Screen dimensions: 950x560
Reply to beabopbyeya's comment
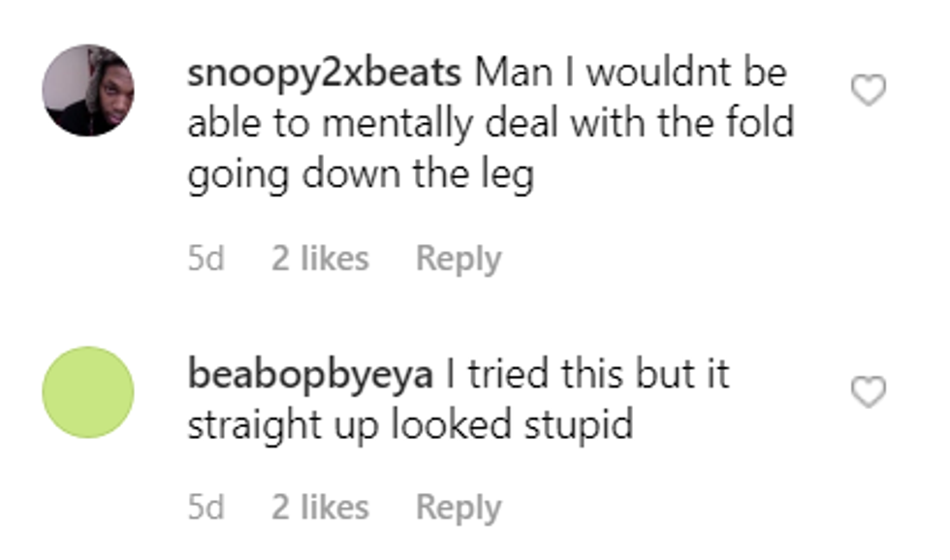(x=458, y=508)
